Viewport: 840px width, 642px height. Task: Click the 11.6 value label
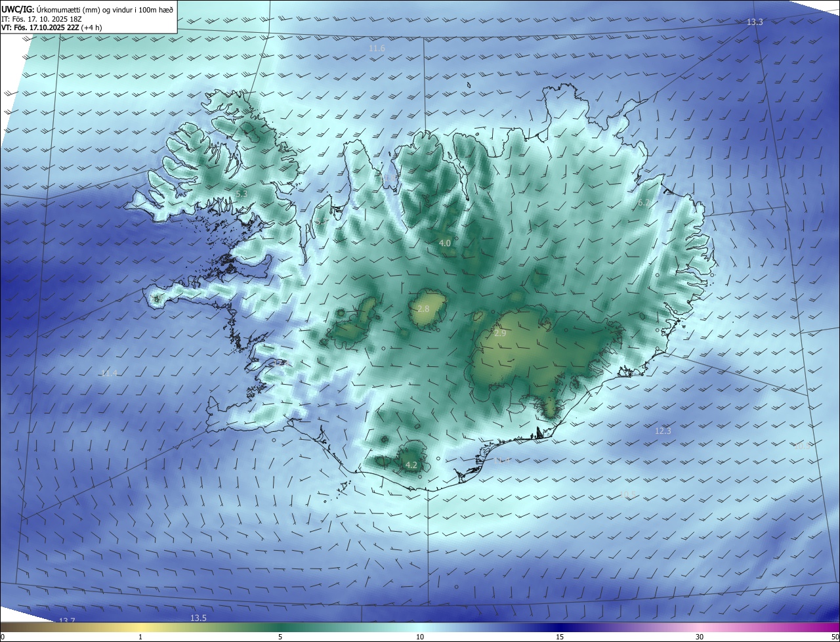(x=377, y=49)
